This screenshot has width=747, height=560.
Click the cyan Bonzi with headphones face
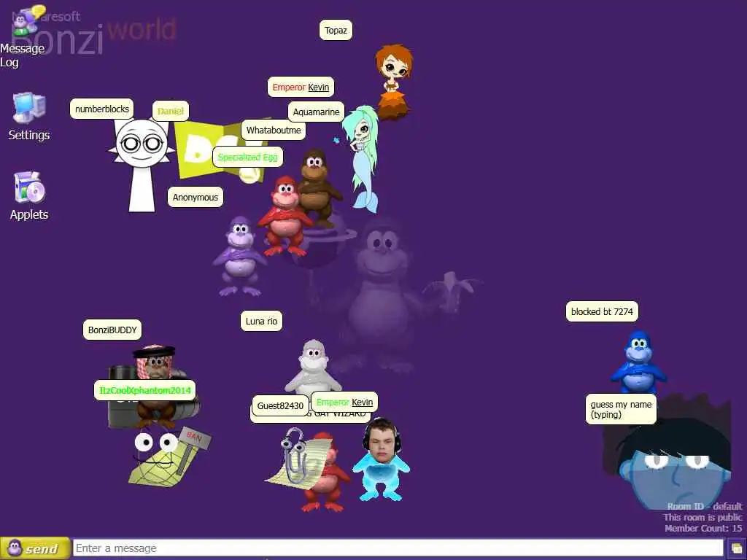(x=381, y=459)
